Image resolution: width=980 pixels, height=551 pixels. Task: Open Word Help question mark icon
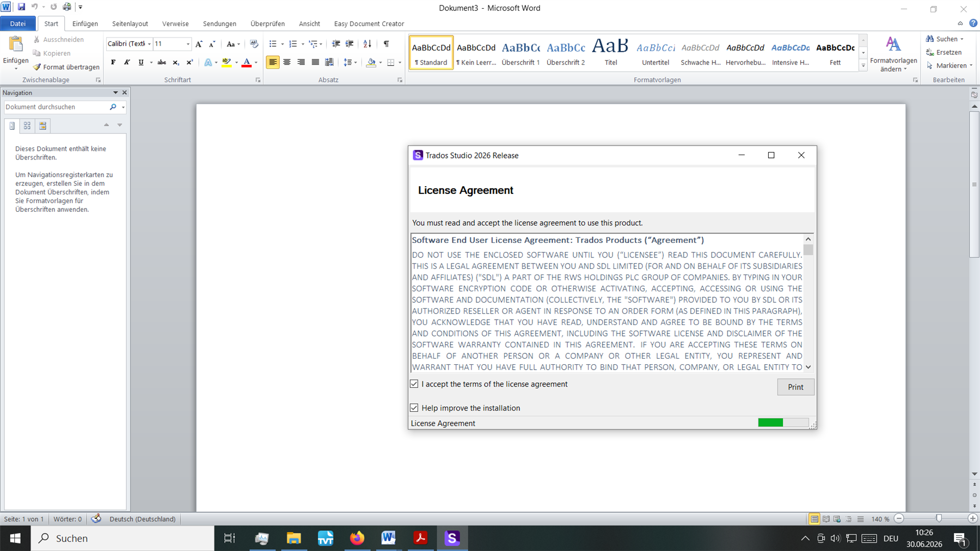pos(973,23)
